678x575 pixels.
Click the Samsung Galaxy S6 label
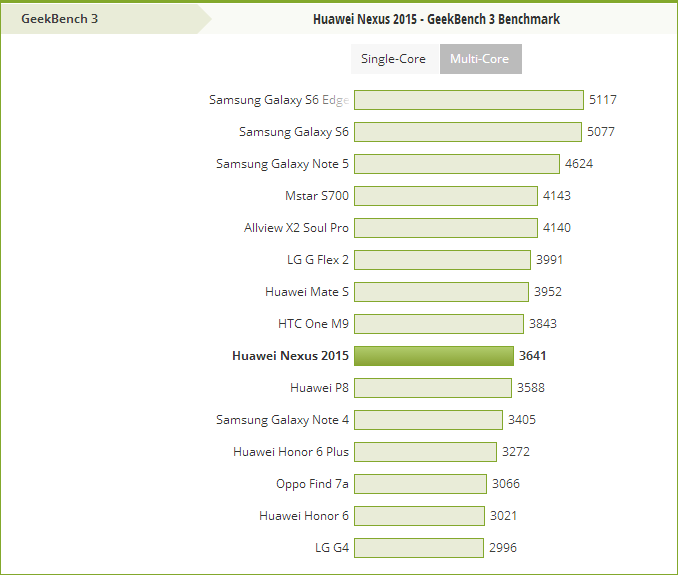[294, 132]
